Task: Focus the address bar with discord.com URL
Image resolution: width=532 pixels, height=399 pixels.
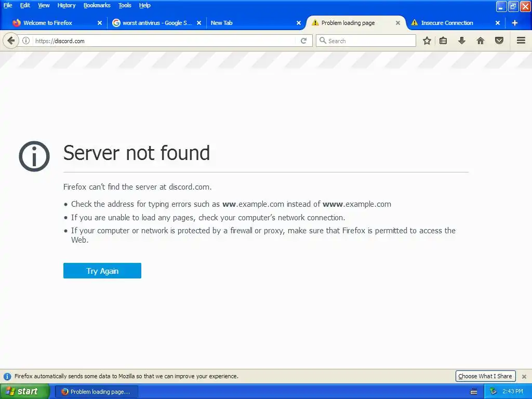Action: pyautogui.click(x=165, y=41)
